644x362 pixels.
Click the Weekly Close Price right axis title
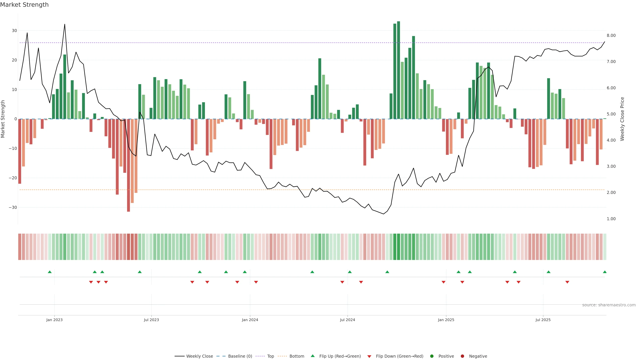pyautogui.click(x=622, y=119)
